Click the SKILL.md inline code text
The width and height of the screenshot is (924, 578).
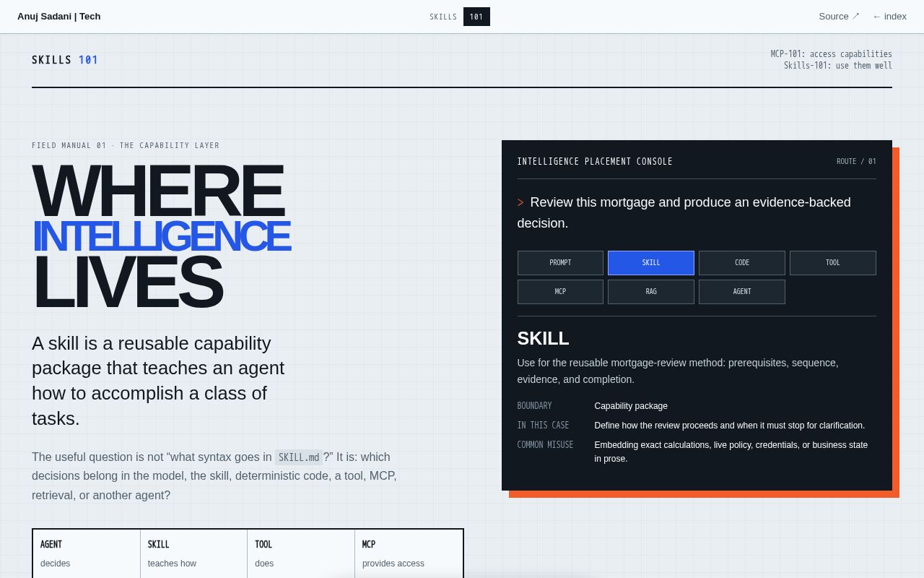tap(299, 457)
